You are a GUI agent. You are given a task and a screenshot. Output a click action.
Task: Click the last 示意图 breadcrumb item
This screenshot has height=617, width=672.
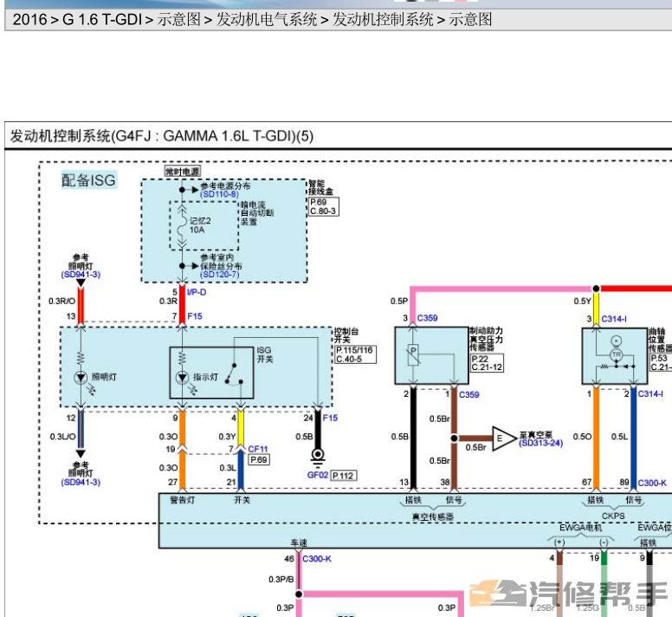click(x=470, y=19)
